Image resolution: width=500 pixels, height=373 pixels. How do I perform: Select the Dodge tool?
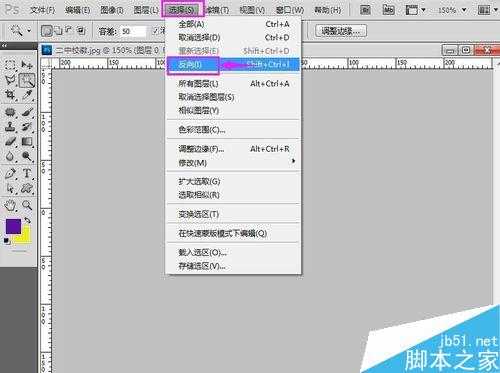(27, 156)
